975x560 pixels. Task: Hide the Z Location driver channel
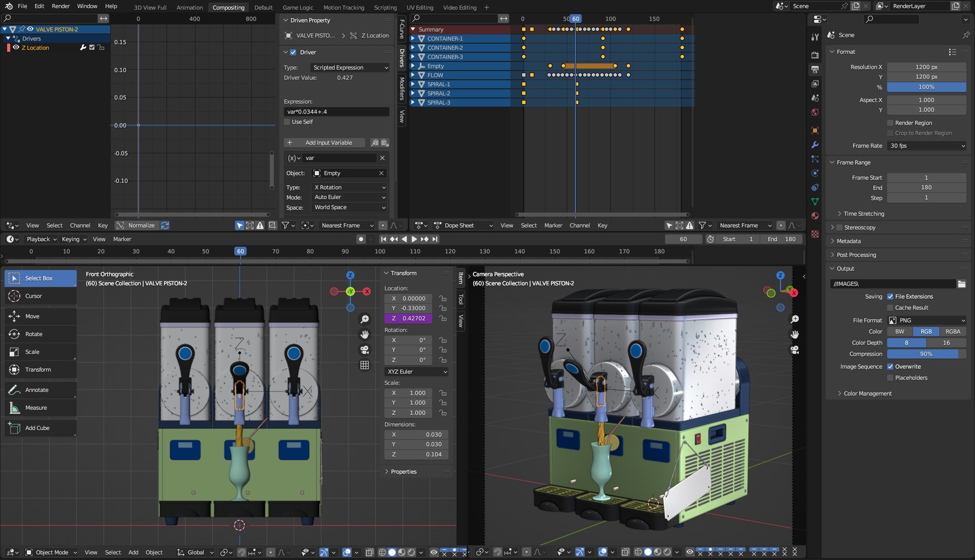[x=16, y=48]
